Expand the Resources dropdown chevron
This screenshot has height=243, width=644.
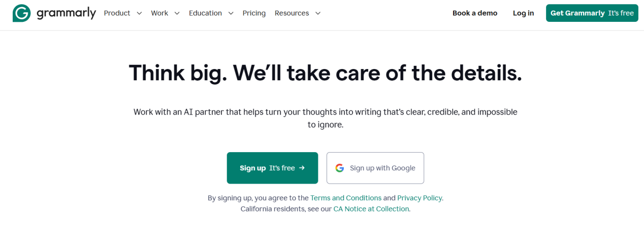click(x=318, y=13)
